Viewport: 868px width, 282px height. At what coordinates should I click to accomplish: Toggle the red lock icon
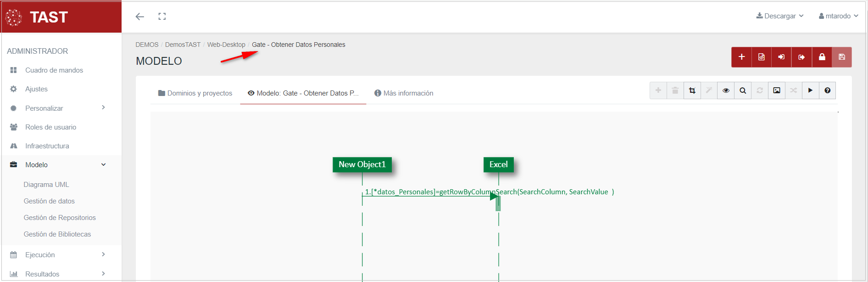pyautogui.click(x=822, y=57)
